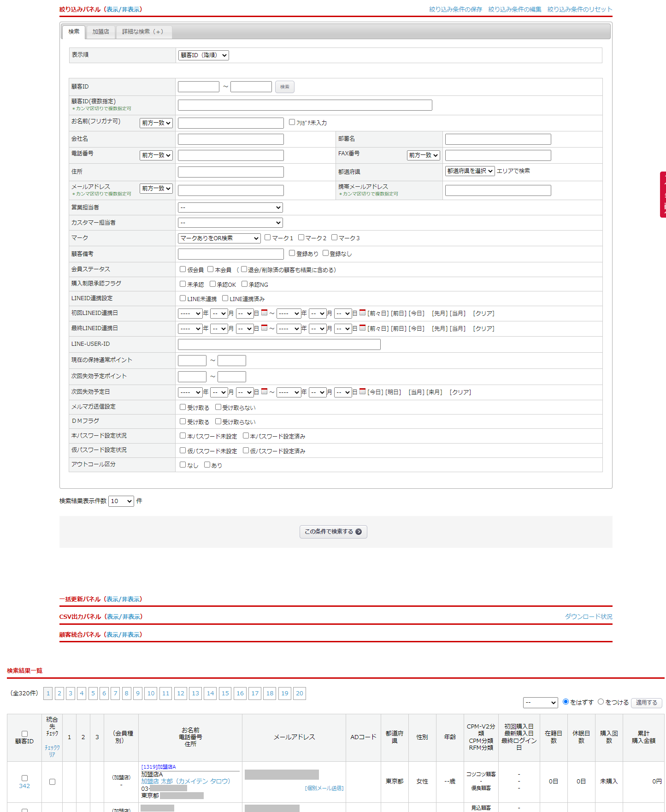Open the 表示順 sort order dropdown
Screen dimensions: 666x812
(x=203, y=55)
